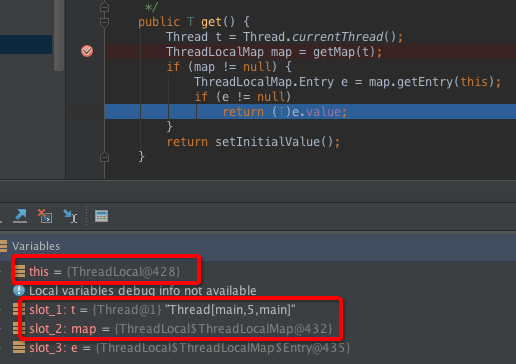Screen dimensions: 516x364
Task: Click the Step Out debugger icon
Action: (20, 216)
